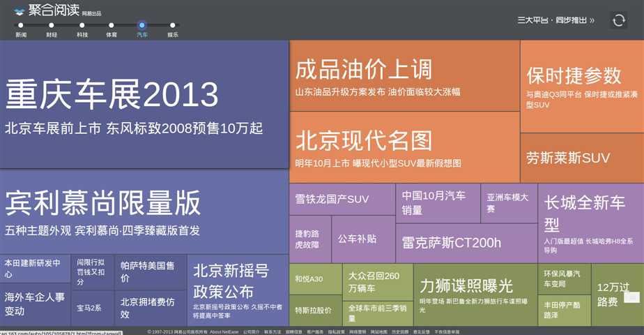Open the 中国10月汽车销量 tile
The image size is (644, 335).
438,203
